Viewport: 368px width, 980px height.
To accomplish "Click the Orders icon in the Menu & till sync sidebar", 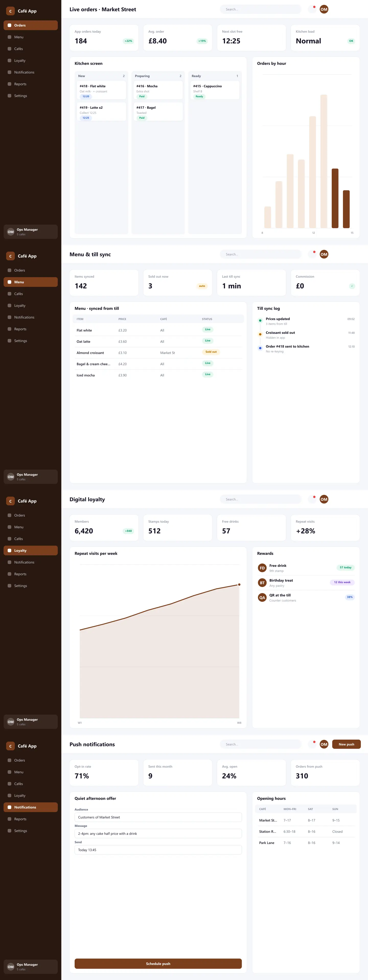I will point(9,270).
